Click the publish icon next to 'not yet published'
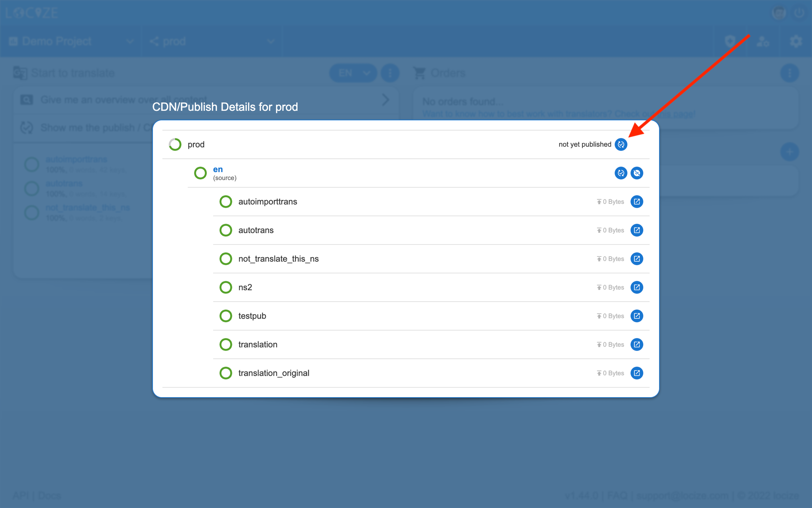This screenshot has height=508, width=812. click(x=621, y=144)
